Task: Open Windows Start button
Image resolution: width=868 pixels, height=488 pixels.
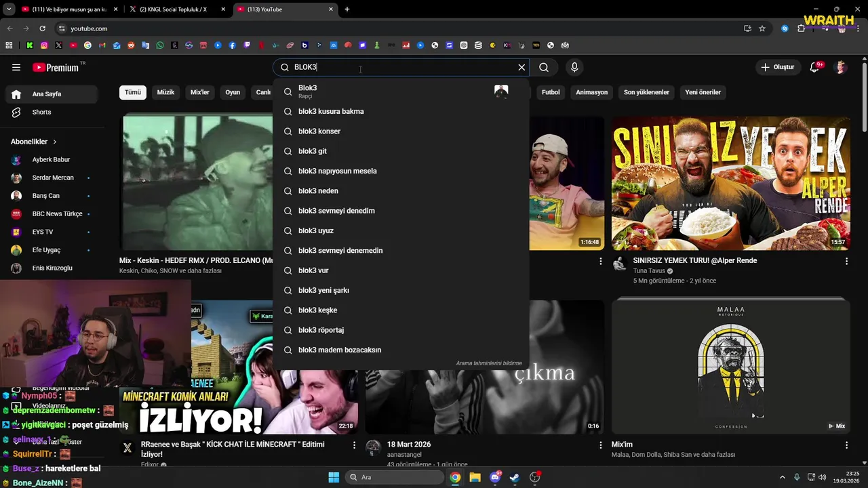Action: [x=334, y=477]
